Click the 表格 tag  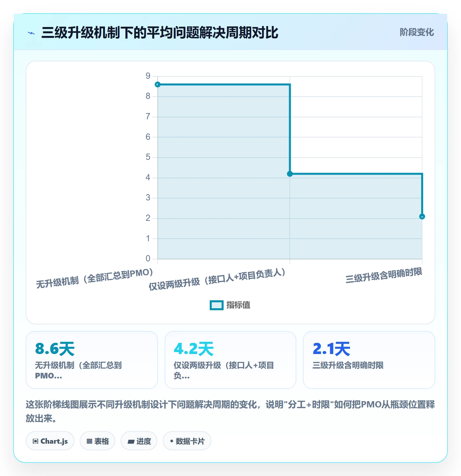(97, 441)
